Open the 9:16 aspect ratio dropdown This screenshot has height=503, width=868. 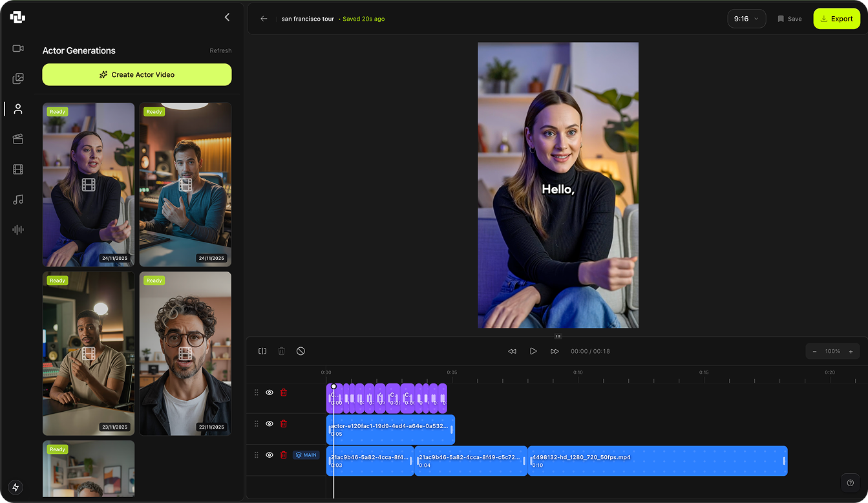(x=746, y=19)
